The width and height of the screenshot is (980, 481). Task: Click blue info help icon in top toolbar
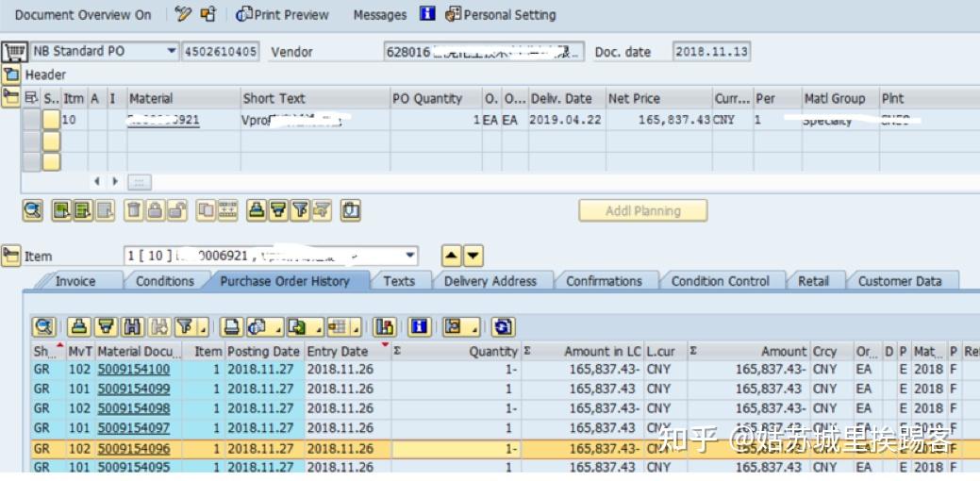[x=427, y=14]
